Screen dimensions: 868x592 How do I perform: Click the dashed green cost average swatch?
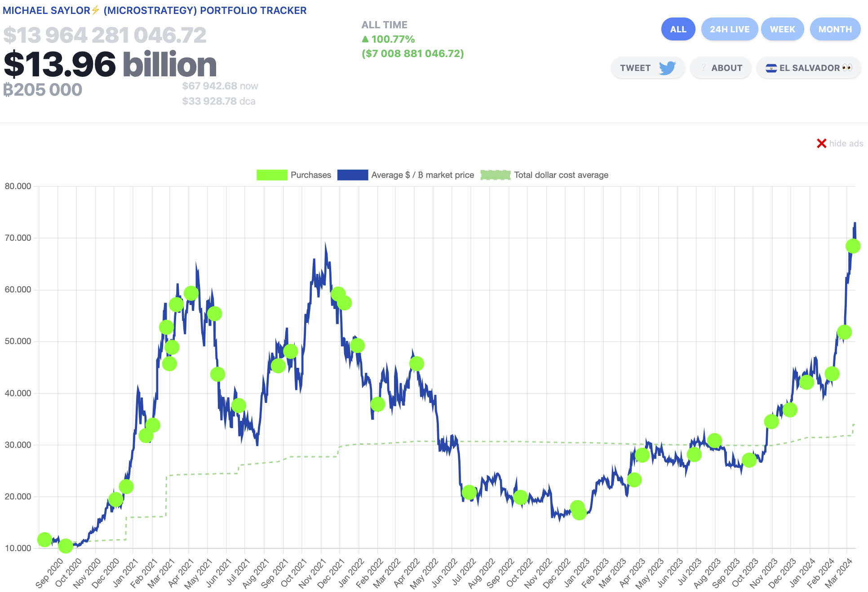point(496,175)
